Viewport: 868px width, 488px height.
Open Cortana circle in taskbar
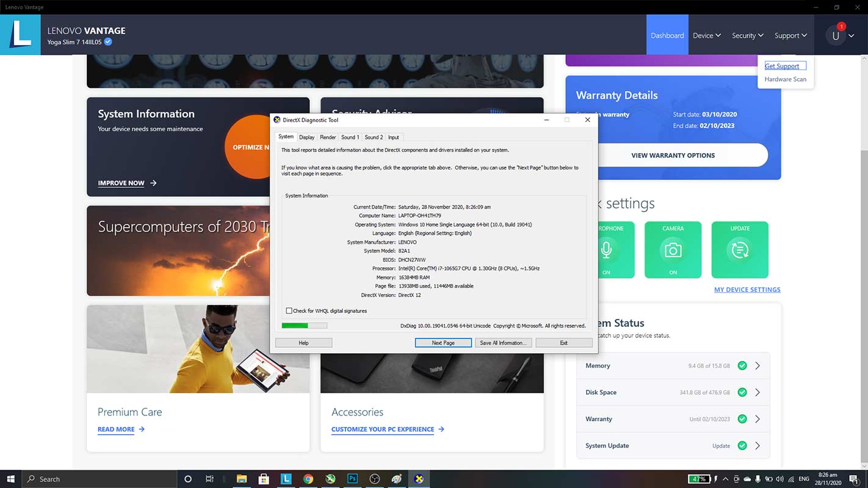[x=187, y=479]
